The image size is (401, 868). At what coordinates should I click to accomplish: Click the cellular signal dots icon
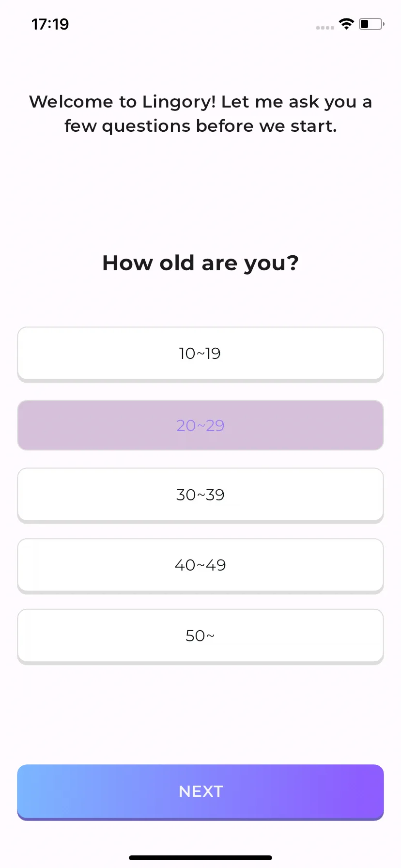(325, 28)
